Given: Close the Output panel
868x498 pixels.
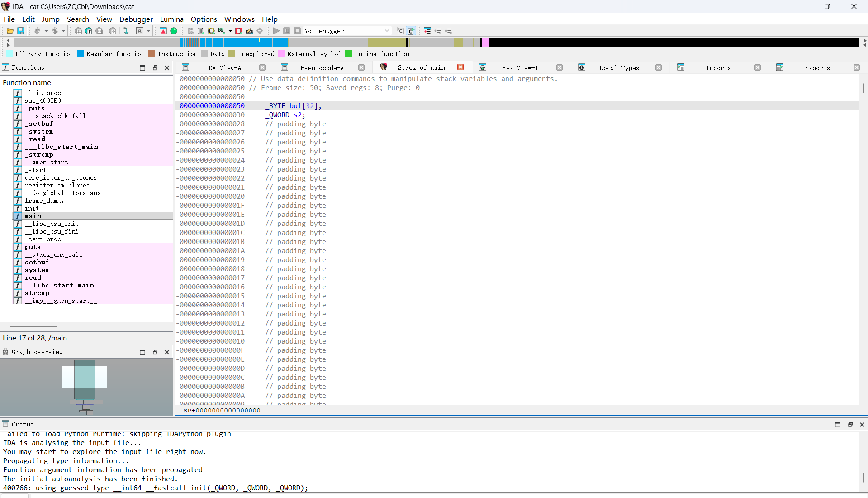Looking at the screenshot, I should coord(862,425).
